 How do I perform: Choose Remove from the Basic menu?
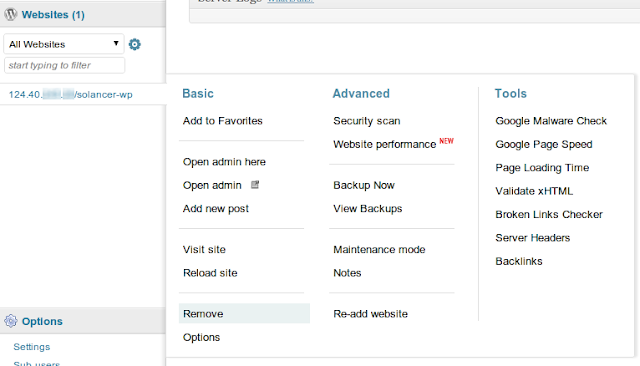coord(244,313)
